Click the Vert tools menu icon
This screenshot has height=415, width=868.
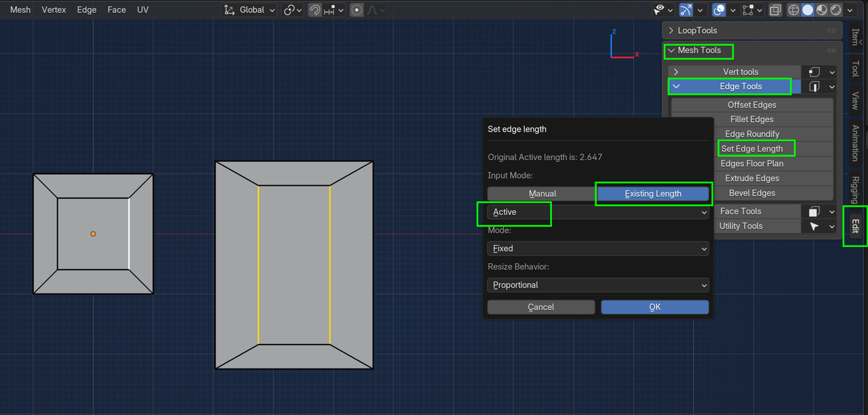[814, 72]
